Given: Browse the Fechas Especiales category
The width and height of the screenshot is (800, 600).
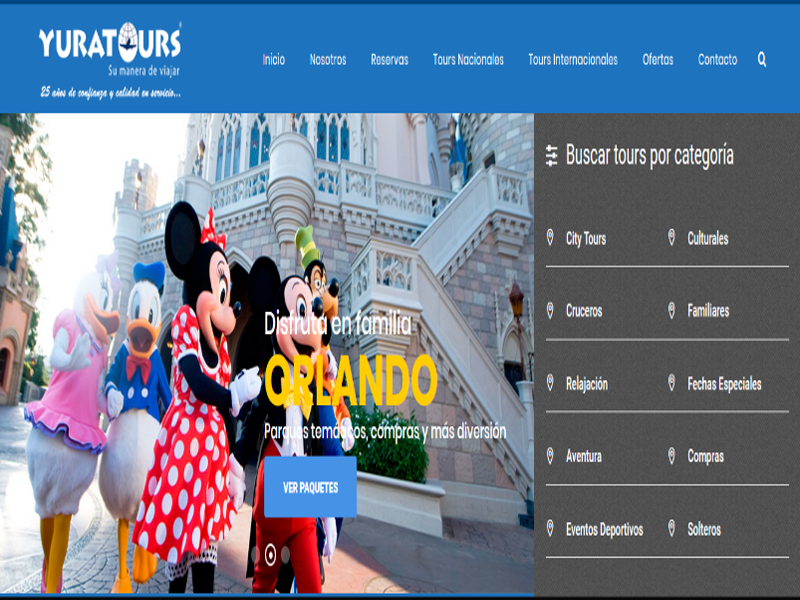Looking at the screenshot, I should (x=724, y=384).
